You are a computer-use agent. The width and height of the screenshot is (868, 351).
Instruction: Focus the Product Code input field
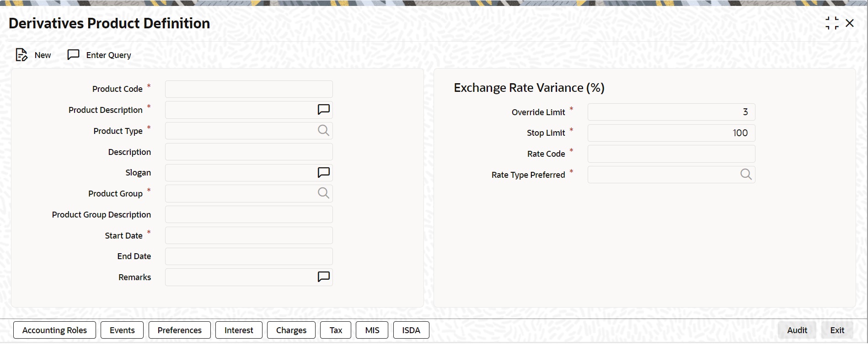click(x=249, y=89)
